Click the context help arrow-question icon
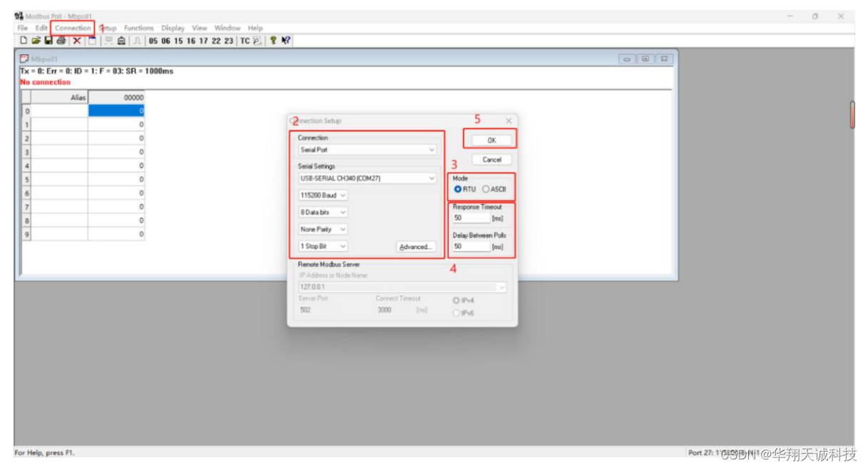Image resolution: width=868 pixels, height=468 pixels. coord(285,41)
